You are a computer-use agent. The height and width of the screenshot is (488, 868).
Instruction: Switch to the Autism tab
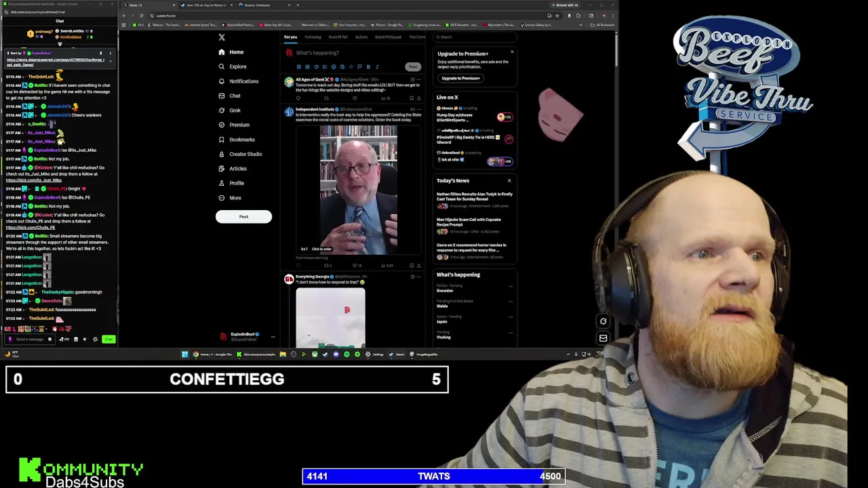pyautogui.click(x=361, y=37)
